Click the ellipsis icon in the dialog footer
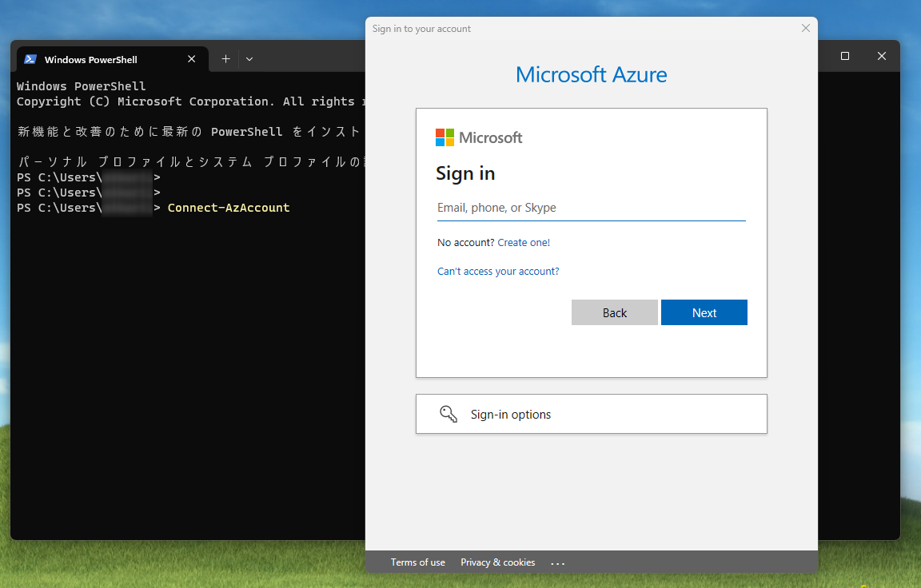 coord(557,562)
